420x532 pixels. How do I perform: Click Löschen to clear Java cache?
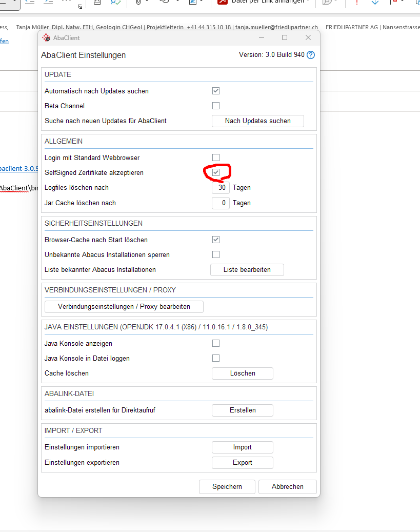click(x=243, y=373)
